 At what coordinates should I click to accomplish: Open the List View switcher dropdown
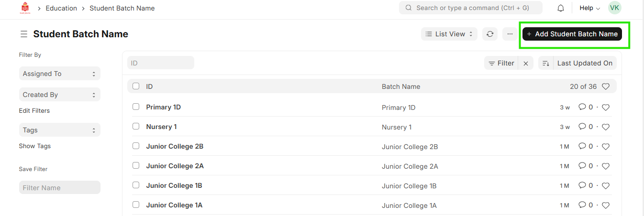[x=449, y=34]
